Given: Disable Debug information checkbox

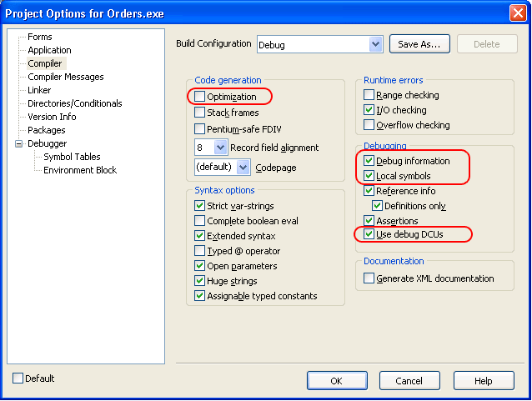Looking at the screenshot, I should point(369,161).
